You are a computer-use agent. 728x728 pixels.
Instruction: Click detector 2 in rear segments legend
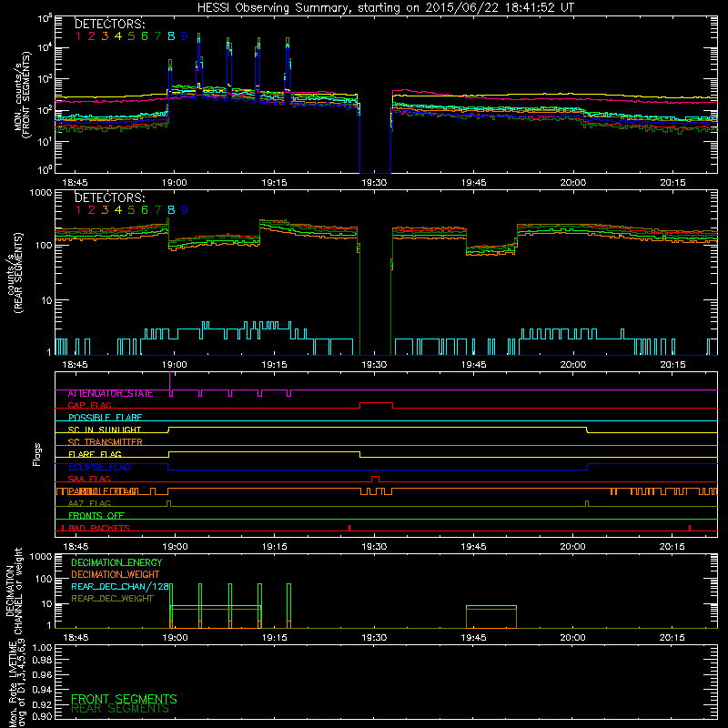pos(92,210)
